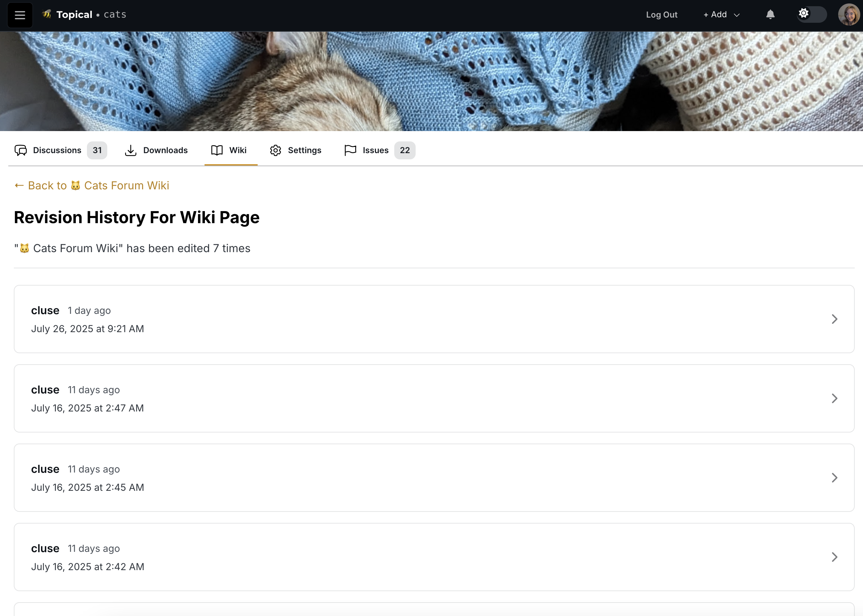Click the Revision History For Wiki Page heading
Image resolution: width=863 pixels, height=616 pixels.
click(x=137, y=217)
